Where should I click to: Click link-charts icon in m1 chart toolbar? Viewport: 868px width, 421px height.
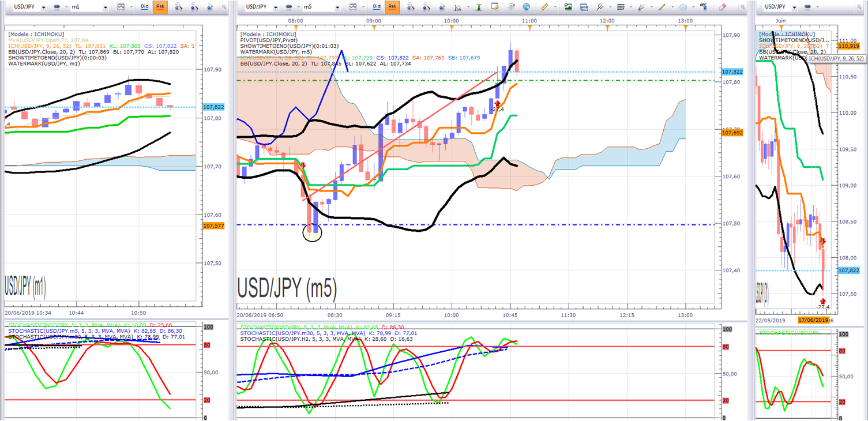click(x=57, y=7)
